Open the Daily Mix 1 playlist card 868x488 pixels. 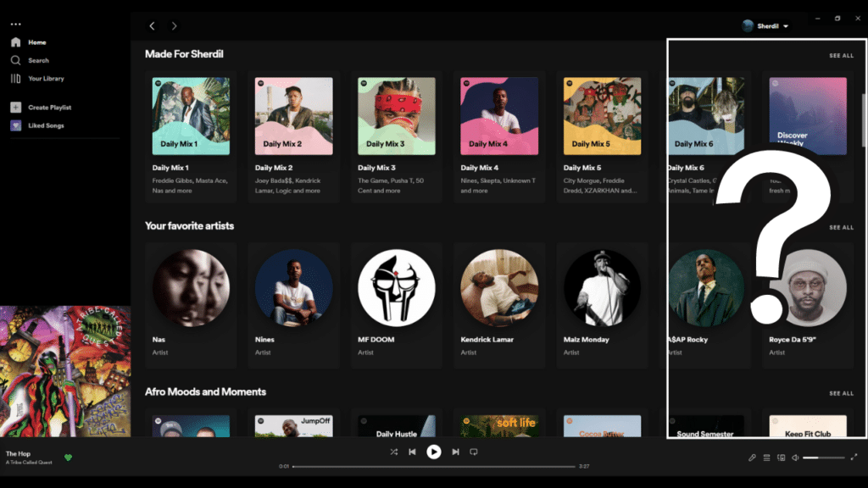191,136
